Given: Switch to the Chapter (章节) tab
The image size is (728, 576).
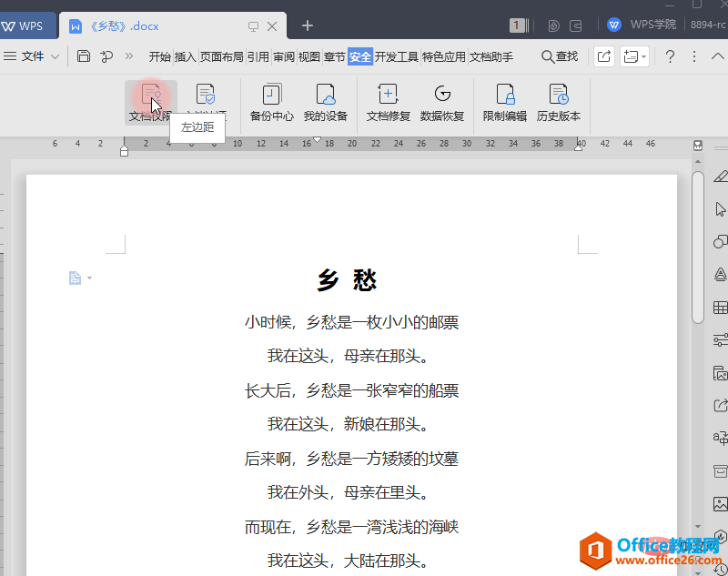Looking at the screenshot, I should click(334, 56).
